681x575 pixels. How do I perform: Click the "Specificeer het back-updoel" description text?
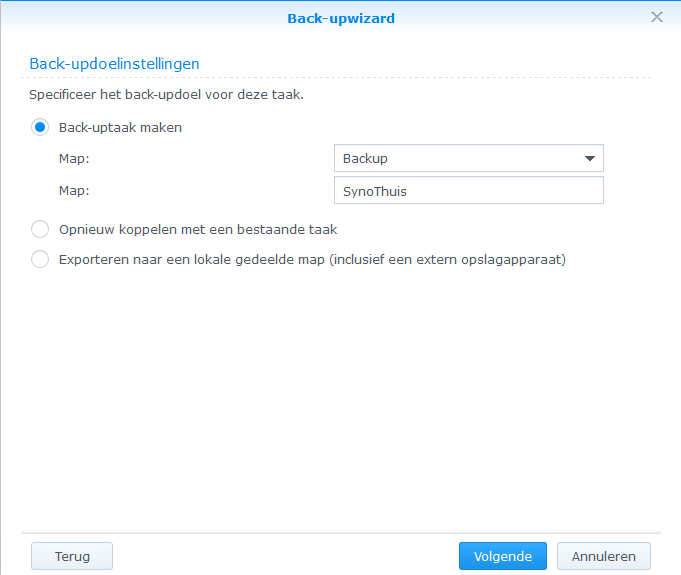pyautogui.click(x=165, y=95)
